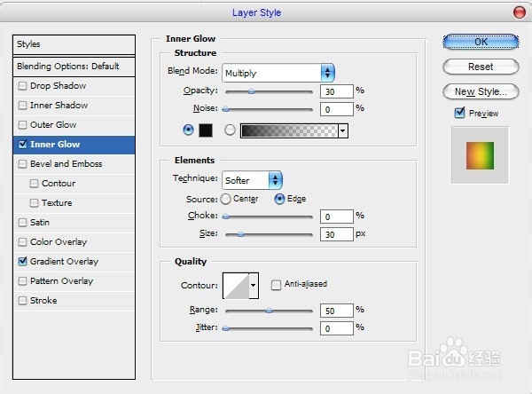The image size is (532, 394).
Task: Open the Technique dropdown showing Softer
Action: tap(252, 180)
